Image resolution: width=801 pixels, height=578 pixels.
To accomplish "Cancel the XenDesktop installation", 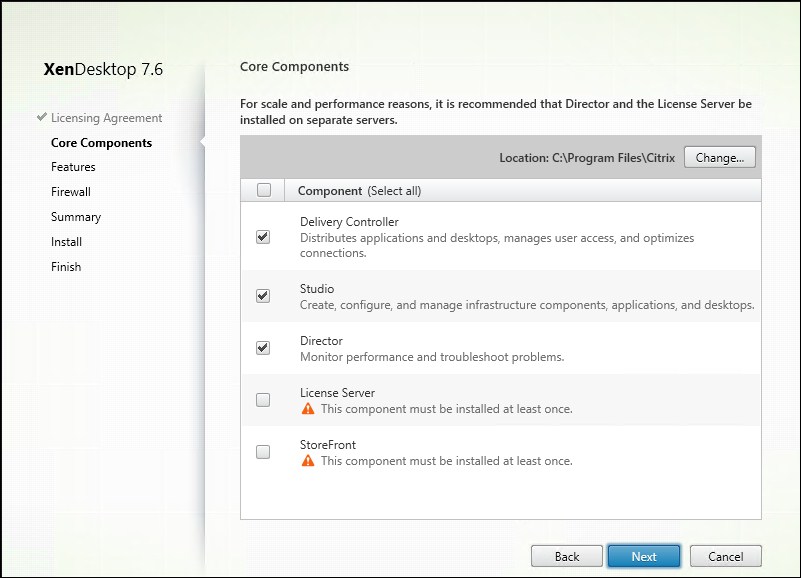I will [x=725, y=556].
